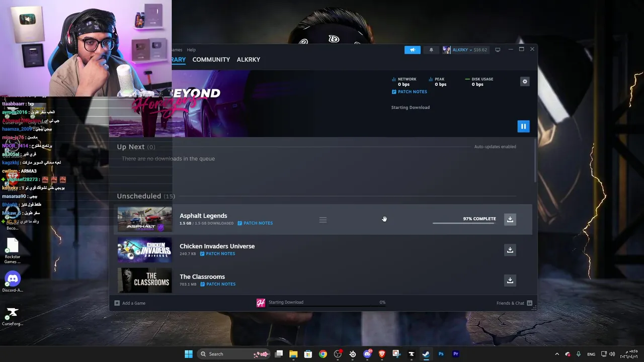
Task: Click the Up Next (0) heading
Action: (x=136, y=147)
